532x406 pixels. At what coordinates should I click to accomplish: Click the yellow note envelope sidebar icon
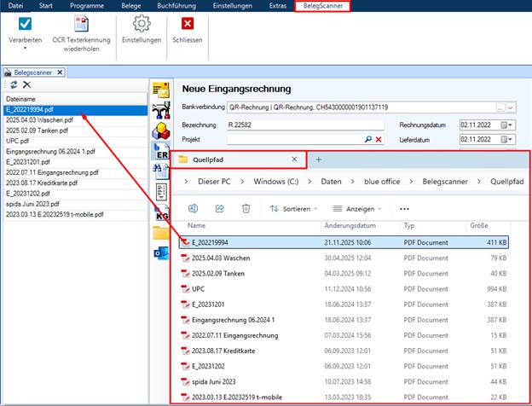click(x=161, y=90)
